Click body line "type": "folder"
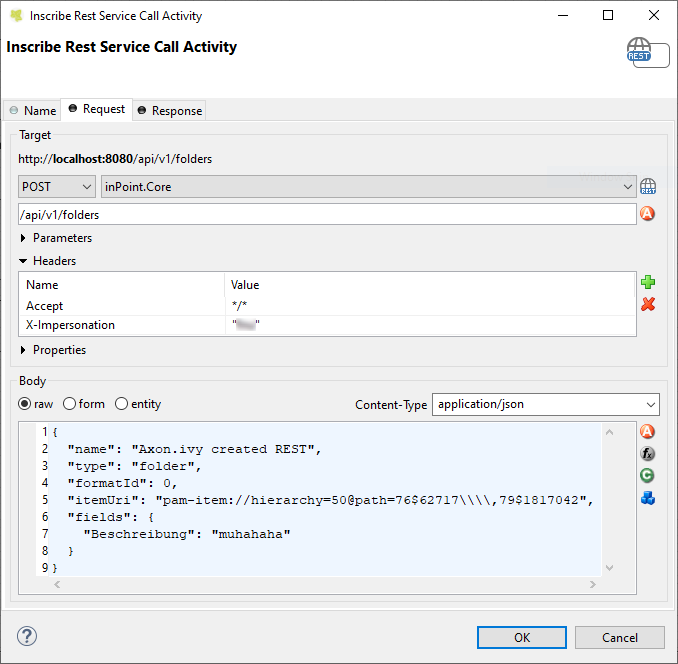This screenshot has height=664, width=678. click(134, 466)
